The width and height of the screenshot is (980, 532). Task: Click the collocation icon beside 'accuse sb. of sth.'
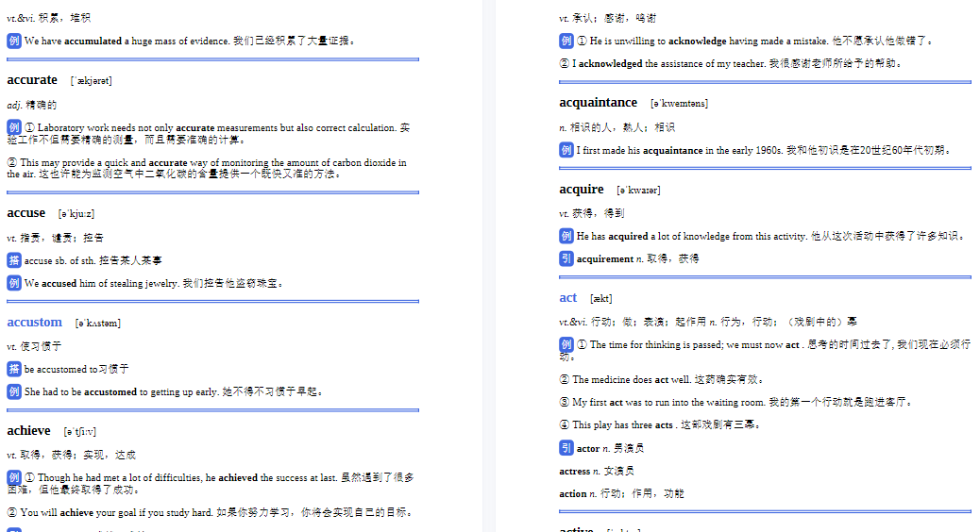(x=14, y=259)
